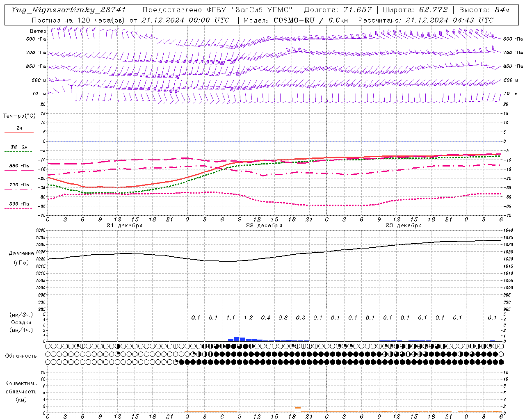Click the '0.3' precipitation value
The image size is (525, 420).
tap(283, 318)
